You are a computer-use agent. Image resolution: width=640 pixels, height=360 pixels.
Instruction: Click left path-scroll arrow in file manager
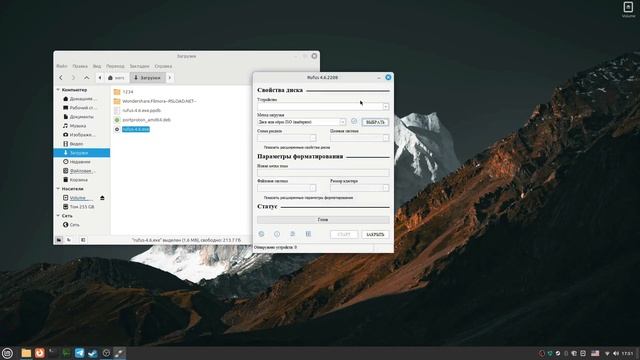coord(100,78)
